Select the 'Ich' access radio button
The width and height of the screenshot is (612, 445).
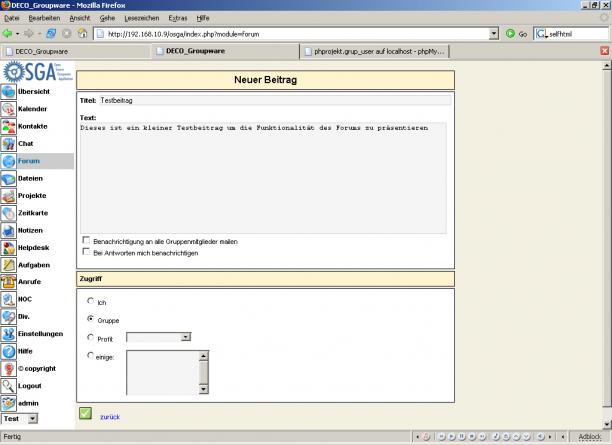92,301
